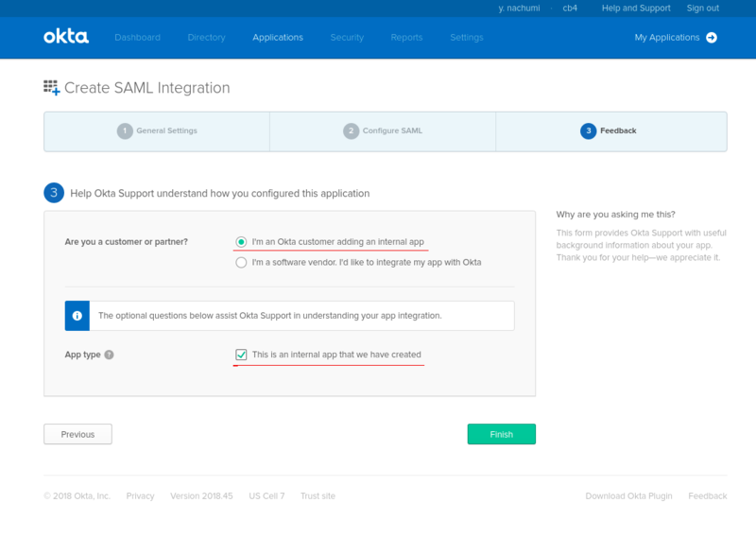This screenshot has width=756, height=555.
Task: Click the Finish button
Action: point(502,434)
